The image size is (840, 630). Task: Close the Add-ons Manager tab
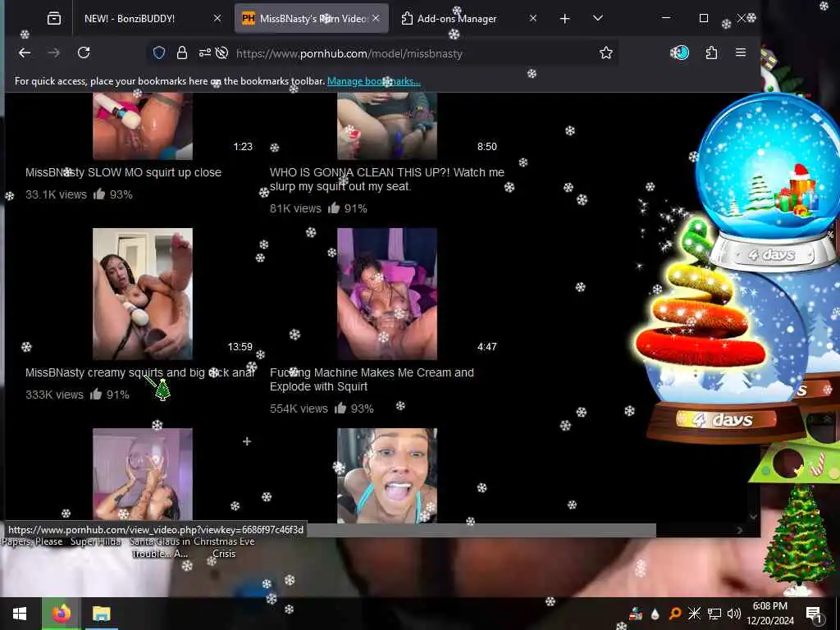pos(532,18)
